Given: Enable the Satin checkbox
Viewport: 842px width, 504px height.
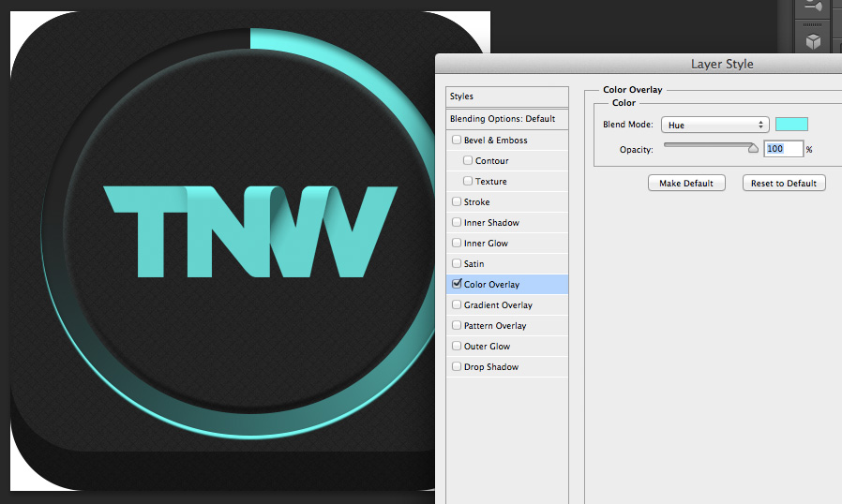Looking at the screenshot, I should tap(457, 263).
